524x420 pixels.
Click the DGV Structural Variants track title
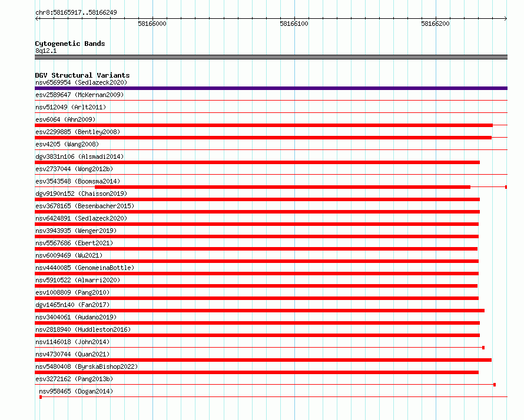(82, 75)
